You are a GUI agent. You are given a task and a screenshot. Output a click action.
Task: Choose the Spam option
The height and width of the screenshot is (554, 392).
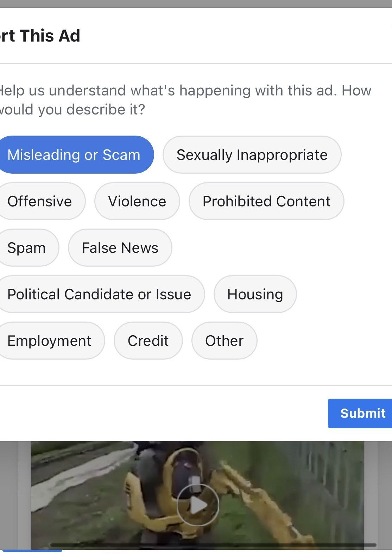click(x=27, y=248)
